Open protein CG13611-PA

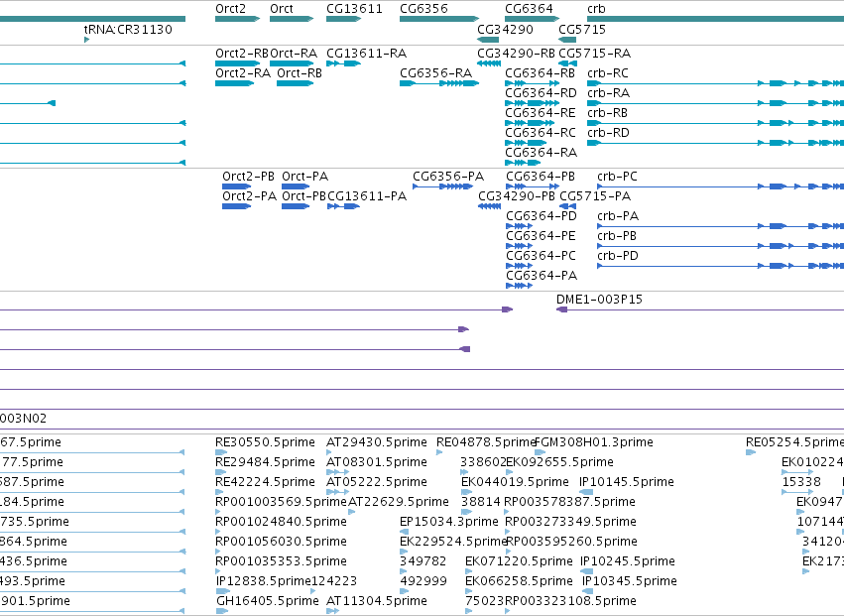[367, 196]
